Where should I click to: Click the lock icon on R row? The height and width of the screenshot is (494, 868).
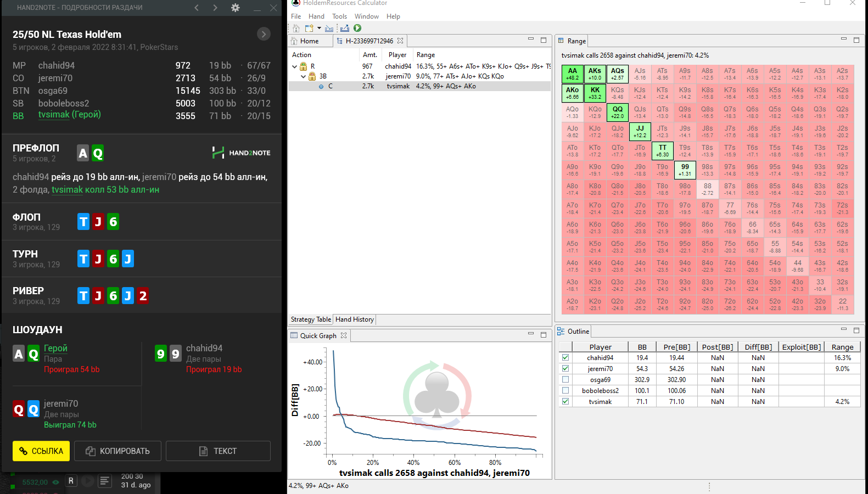303,66
